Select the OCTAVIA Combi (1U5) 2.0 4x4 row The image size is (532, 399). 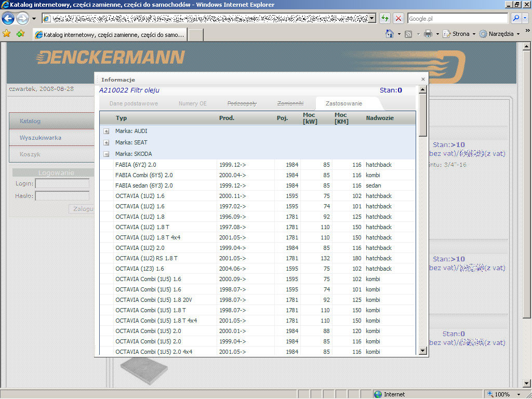coord(258,352)
